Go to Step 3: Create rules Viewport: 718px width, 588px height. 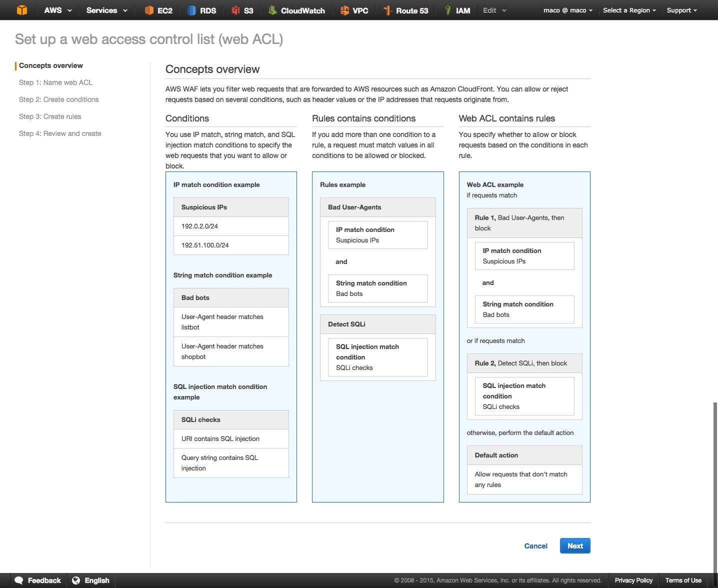[50, 116]
